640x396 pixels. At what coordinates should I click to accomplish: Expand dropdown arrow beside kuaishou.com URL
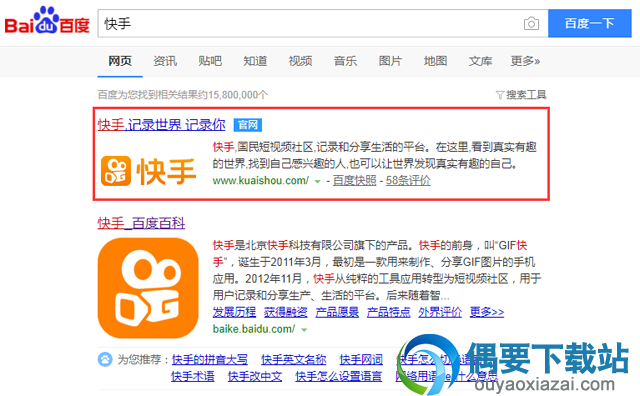click(x=317, y=182)
